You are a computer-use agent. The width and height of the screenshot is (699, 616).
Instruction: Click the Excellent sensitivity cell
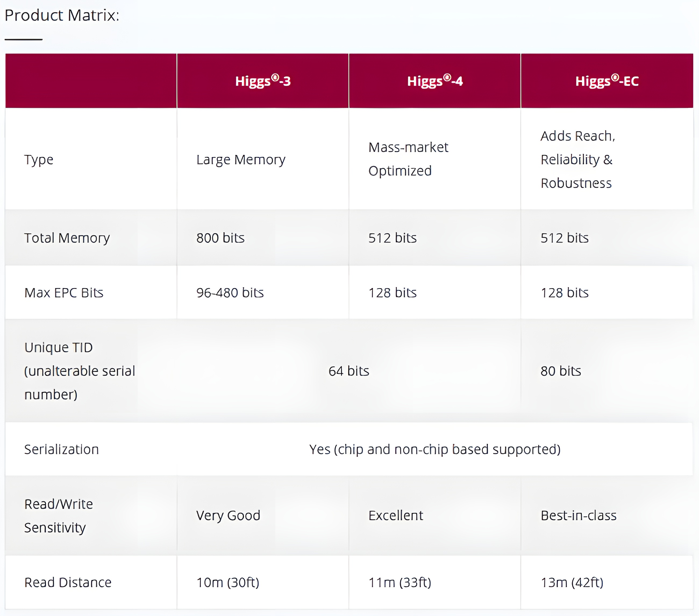point(396,515)
